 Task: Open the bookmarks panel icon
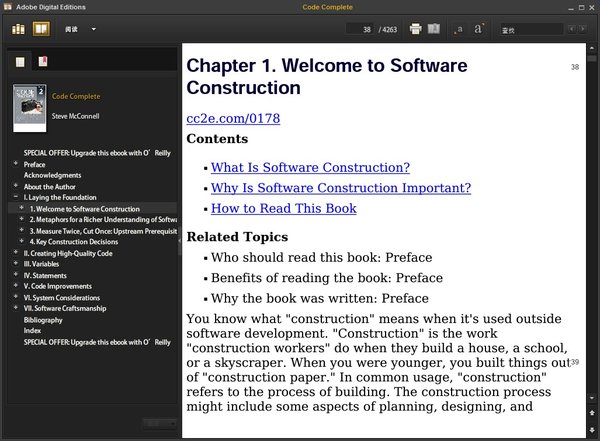(x=42, y=62)
